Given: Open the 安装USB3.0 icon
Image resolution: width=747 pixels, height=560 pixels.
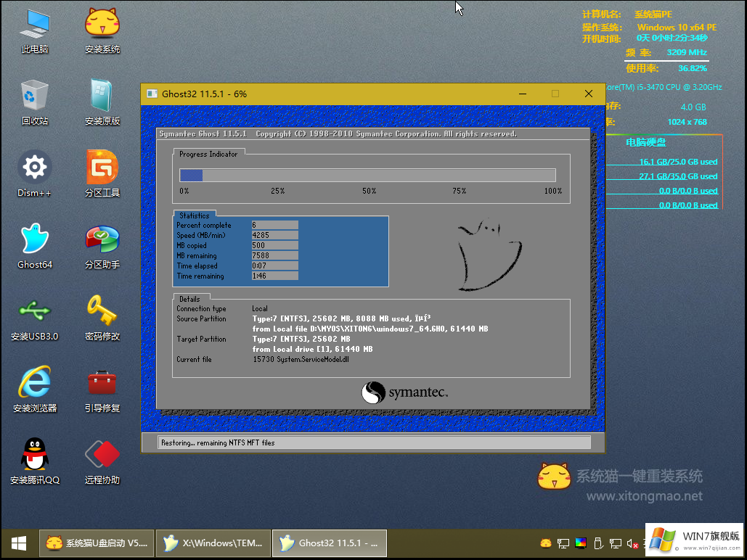Looking at the screenshot, I should point(35,318).
